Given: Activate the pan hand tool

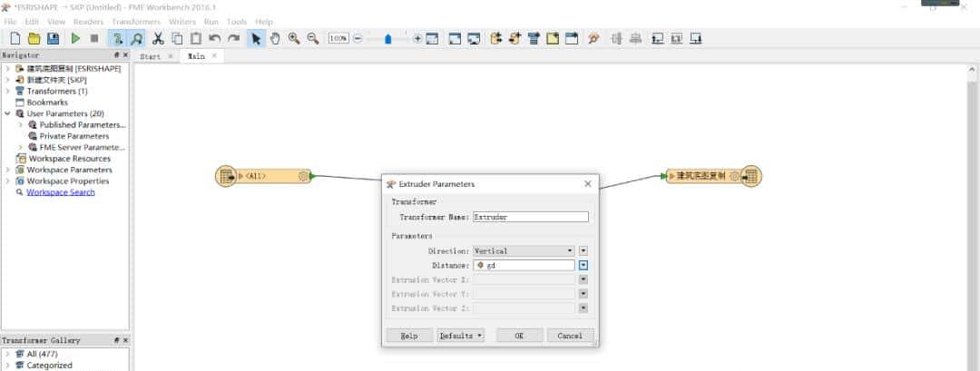Looking at the screenshot, I should [275, 39].
